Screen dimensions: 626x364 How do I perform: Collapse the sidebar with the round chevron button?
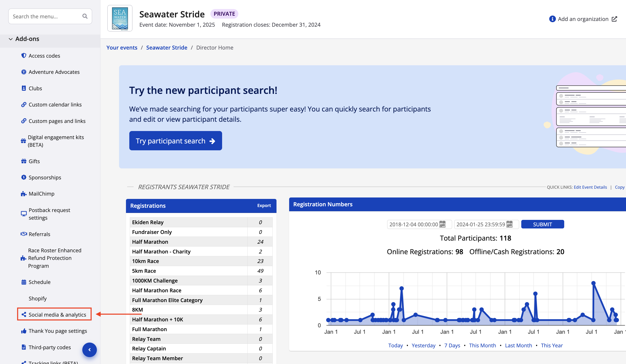point(89,350)
